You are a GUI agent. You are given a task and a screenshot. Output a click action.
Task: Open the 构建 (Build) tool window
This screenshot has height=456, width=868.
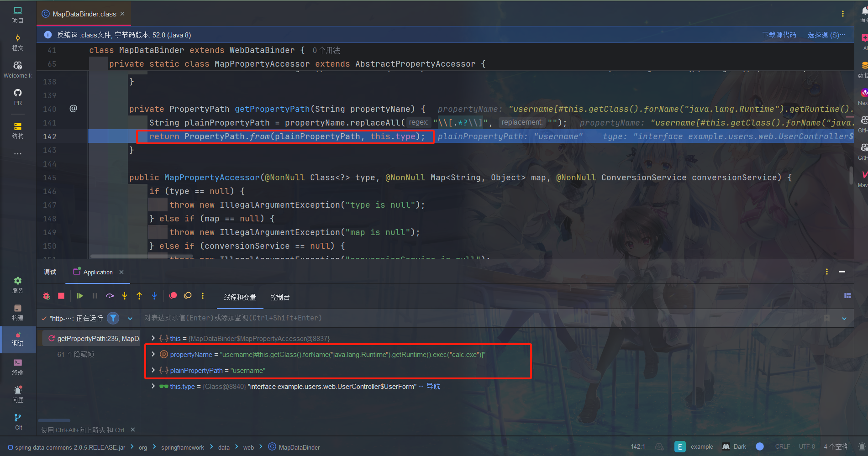(x=18, y=312)
